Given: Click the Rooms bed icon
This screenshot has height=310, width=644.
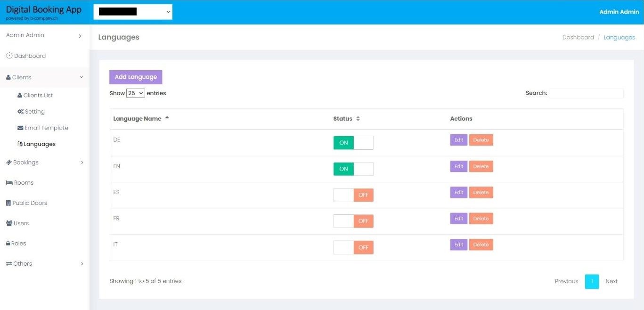Looking at the screenshot, I should (9, 183).
